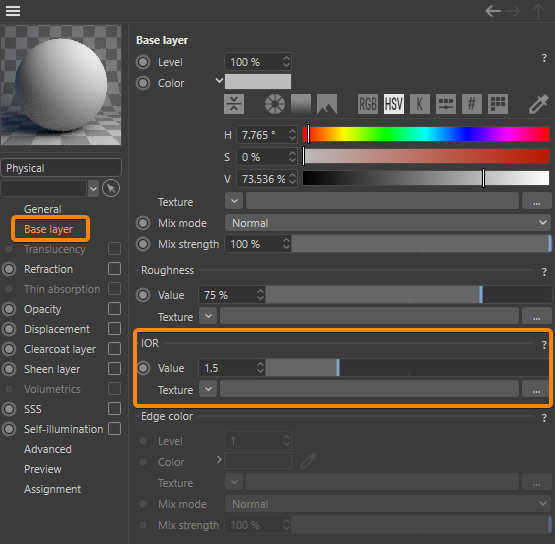Viewport: 555px width, 544px height.
Task: Activate the color eyedropper tool
Action: pyautogui.click(x=539, y=104)
